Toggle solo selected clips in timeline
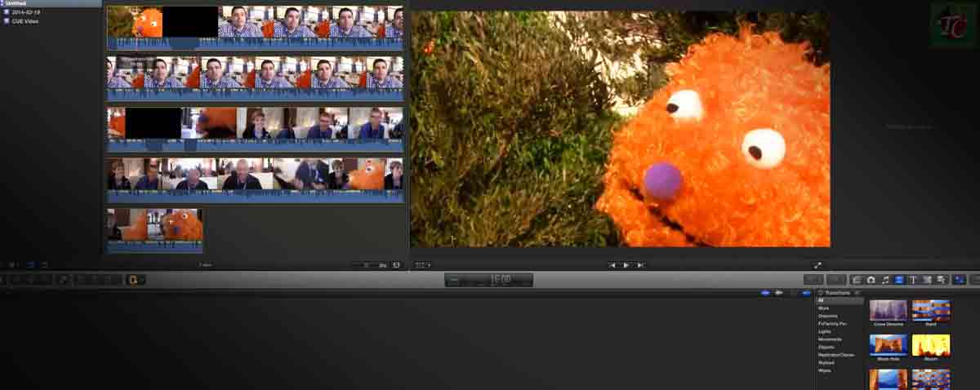Screen dimensions: 980x390 (793, 292)
